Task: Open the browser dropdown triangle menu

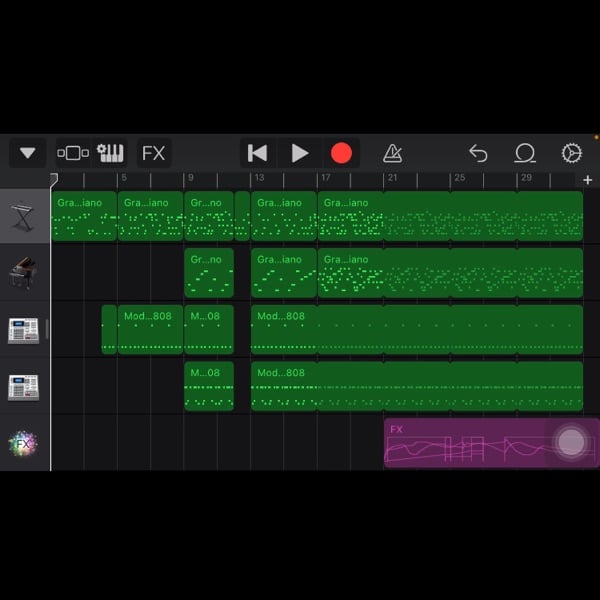Action: coord(27,153)
